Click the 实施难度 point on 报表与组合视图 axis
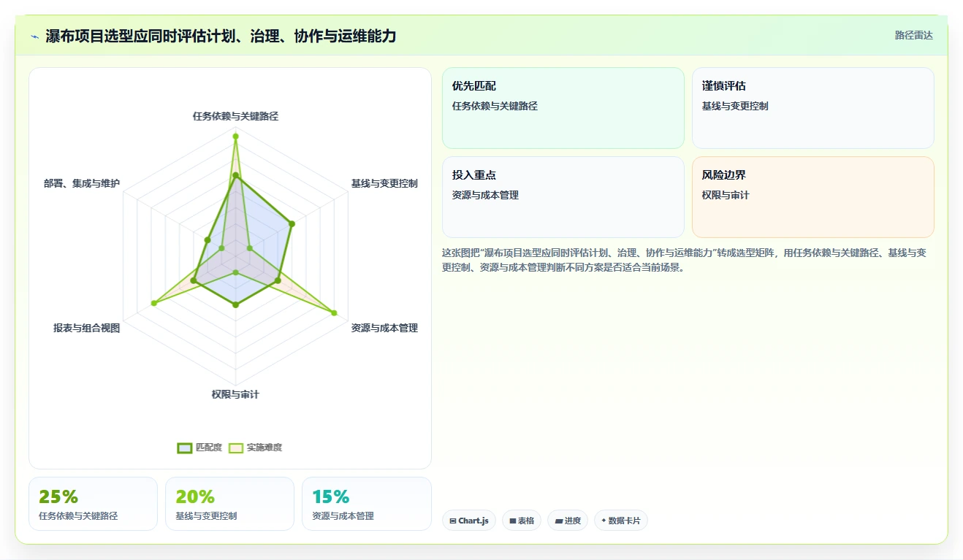The height and width of the screenshot is (560, 963). (x=153, y=303)
